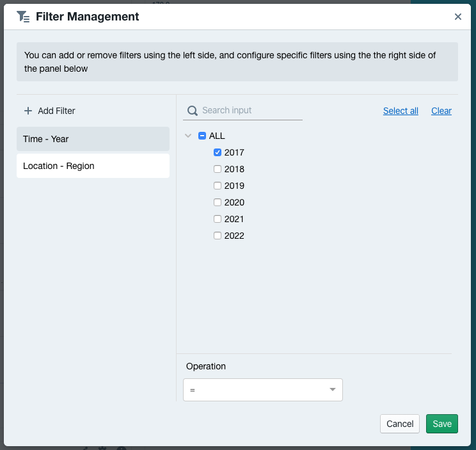Select the 2021 year checkbox
The height and width of the screenshot is (450, 476).
click(x=218, y=219)
